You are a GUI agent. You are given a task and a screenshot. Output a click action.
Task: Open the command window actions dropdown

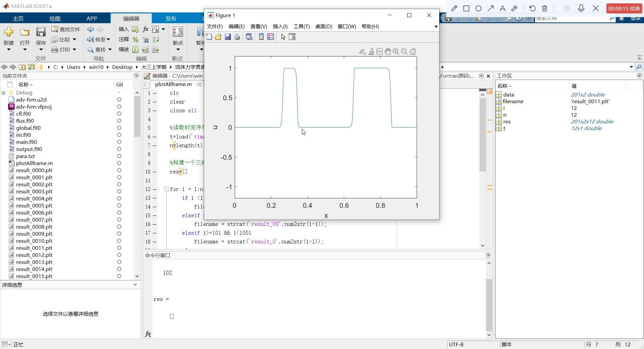coord(488,255)
